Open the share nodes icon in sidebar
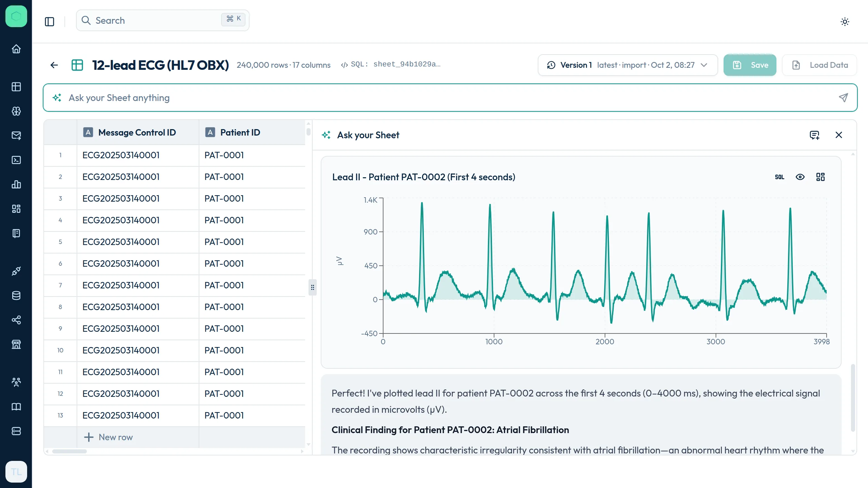868x488 pixels. tap(16, 320)
